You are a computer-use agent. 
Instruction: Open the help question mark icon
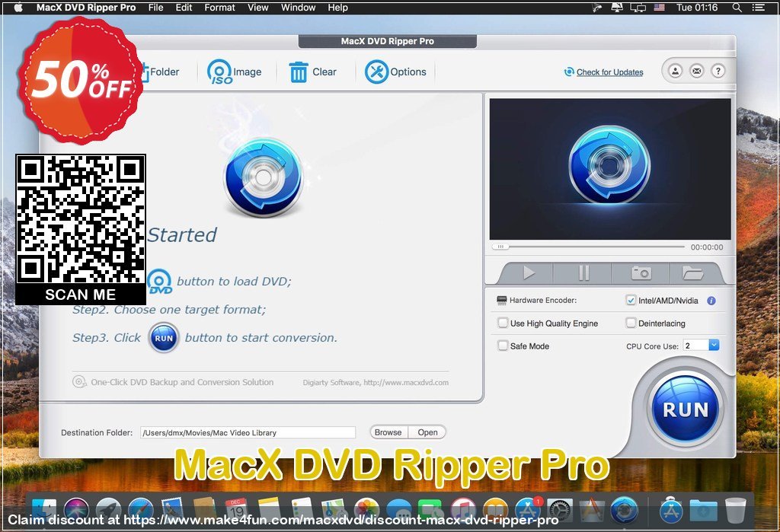click(x=718, y=71)
